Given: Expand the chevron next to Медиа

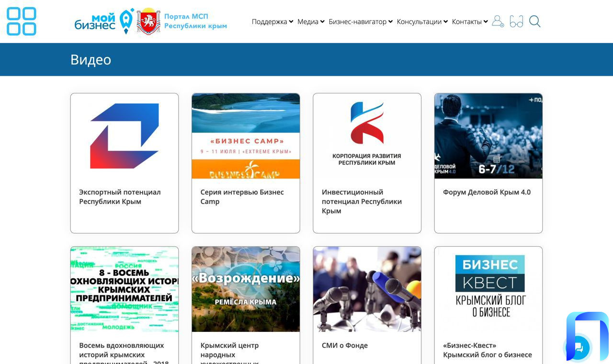Looking at the screenshot, I should 322,22.
